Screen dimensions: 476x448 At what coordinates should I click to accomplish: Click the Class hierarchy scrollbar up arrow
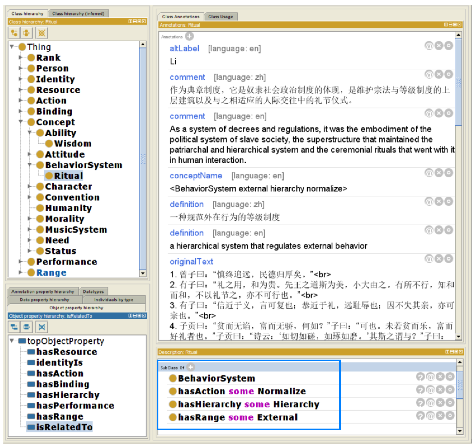[x=143, y=44]
